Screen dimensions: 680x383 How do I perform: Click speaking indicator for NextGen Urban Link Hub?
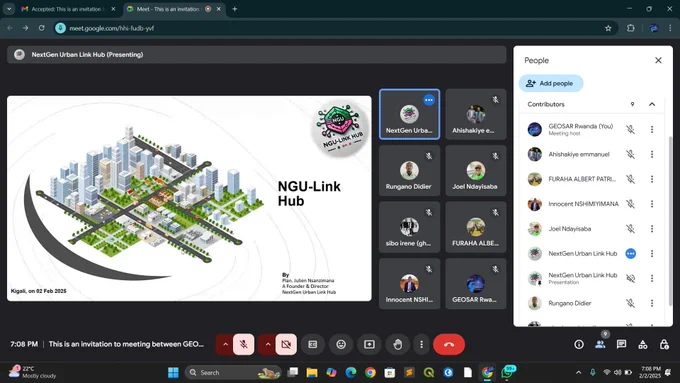tap(631, 253)
